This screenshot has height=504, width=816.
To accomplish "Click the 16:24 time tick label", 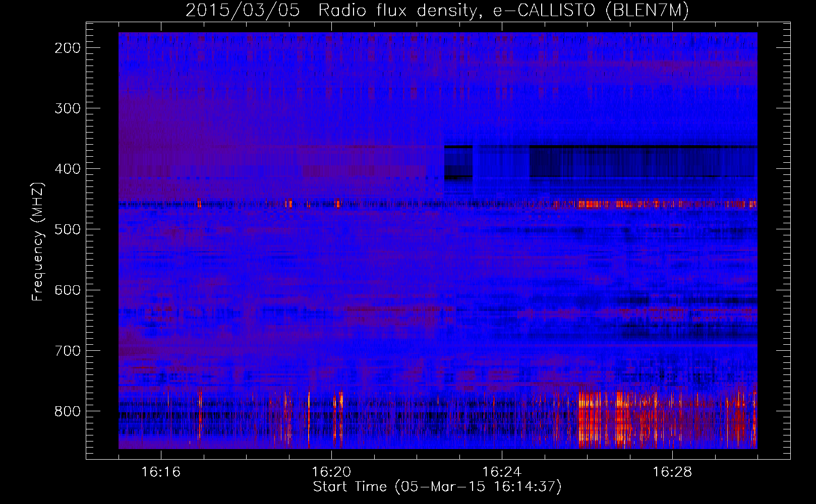I will [x=502, y=472].
